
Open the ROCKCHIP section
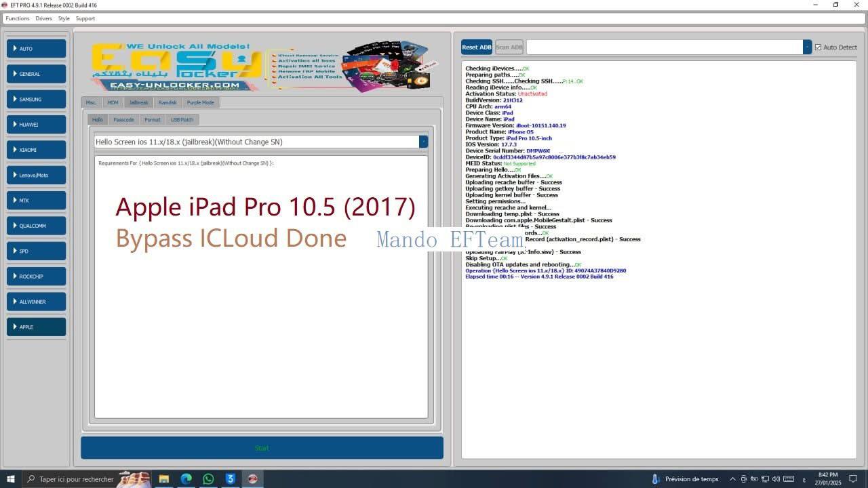36,277
